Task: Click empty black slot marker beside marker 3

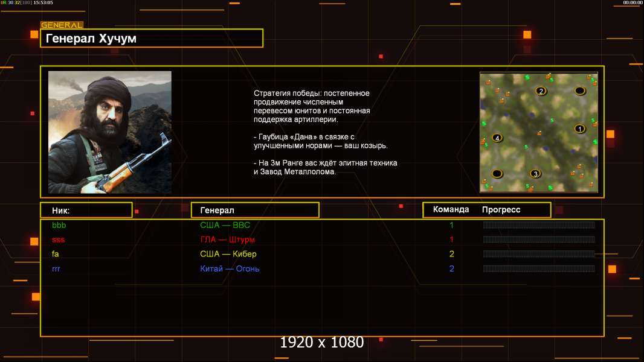Action: [x=497, y=174]
